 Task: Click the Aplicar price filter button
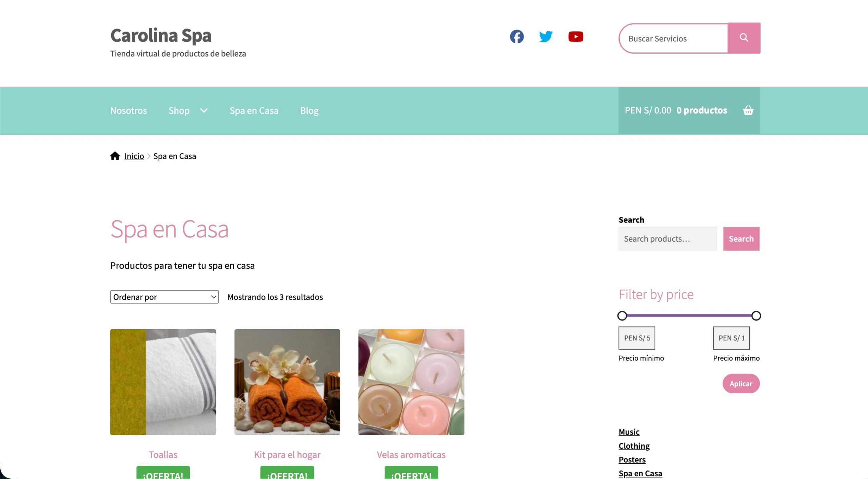[x=741, y=383]
